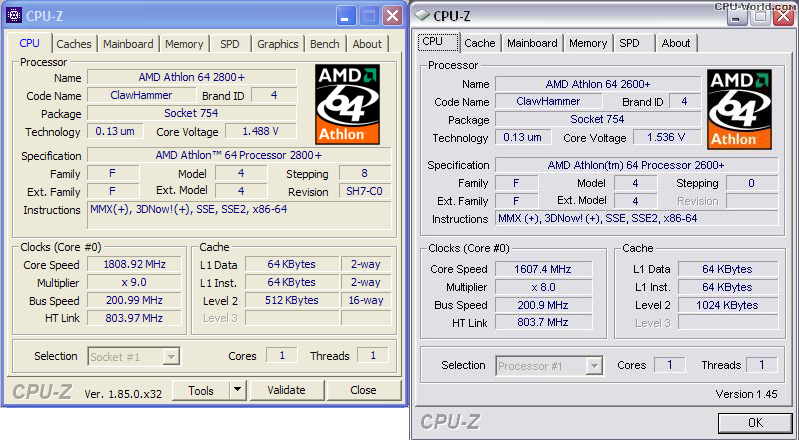The height and width of the screenshot is (440, 799).
Task: Click the Threads count field in left window
Action: point(373,355)
